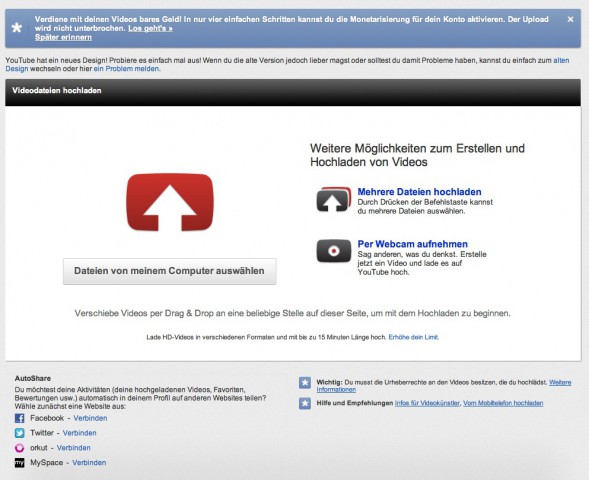Click the star icon beside Hilfe und Empfehlungen
The height and width of the screenshot is (480, 589).
pos(305,403)
